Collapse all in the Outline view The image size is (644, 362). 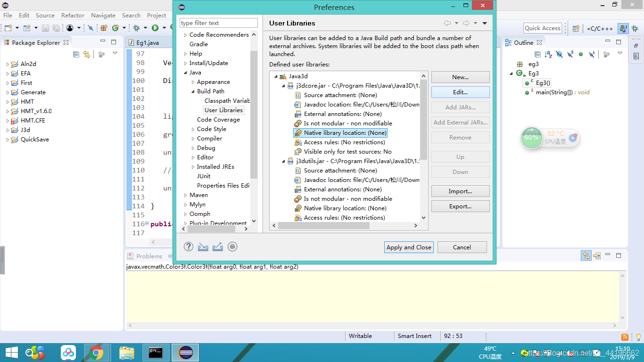(x=538, y=54)
